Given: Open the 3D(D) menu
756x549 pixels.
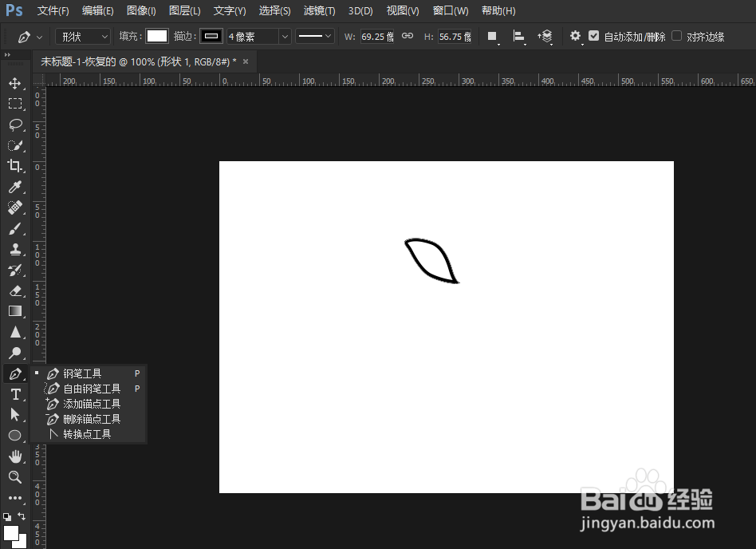Looking at the screenshot, I should 360,10.
